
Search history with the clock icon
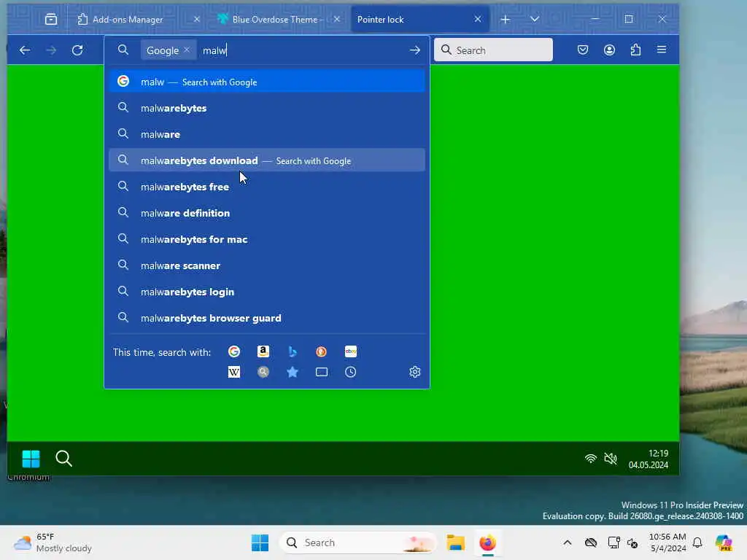(x=351, y=372)
